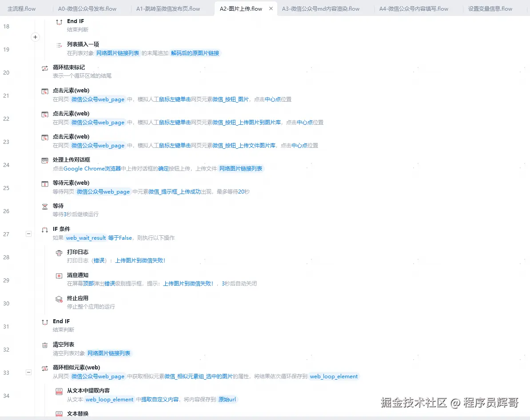The width and height of the screenshot is (530, 420).
Task: Click 微信公众号web_page variable in line 33
Action: [x=98, y=376]
